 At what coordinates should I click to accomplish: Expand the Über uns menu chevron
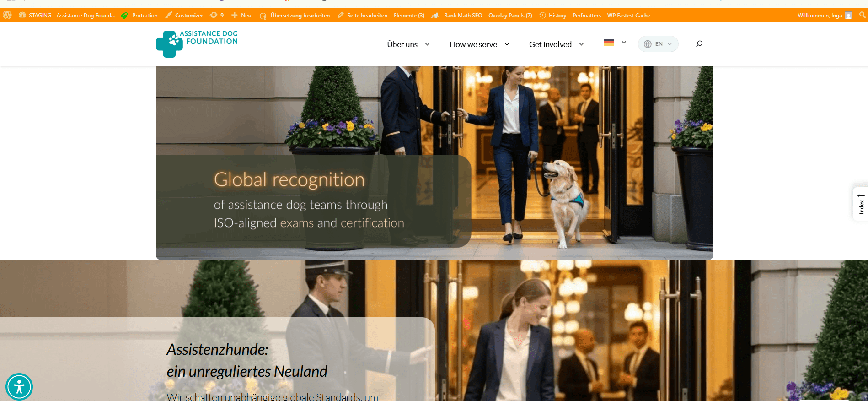pos(428,44)
